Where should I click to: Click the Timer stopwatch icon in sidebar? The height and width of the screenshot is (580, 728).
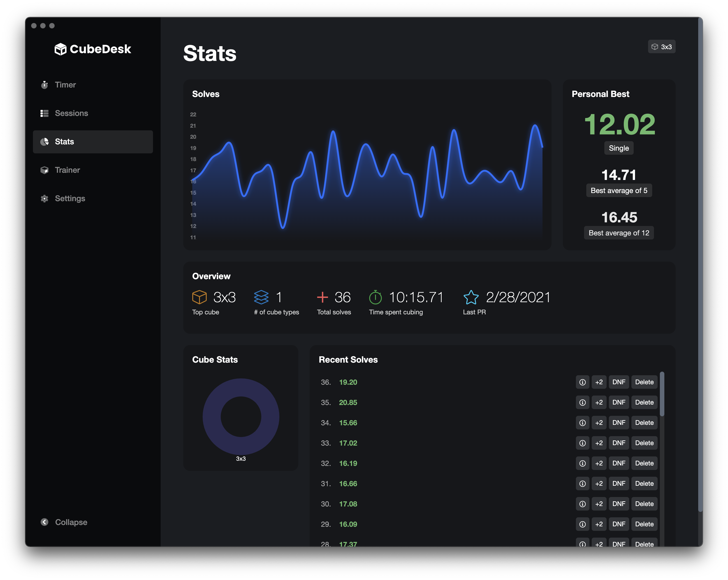[44, 85]
